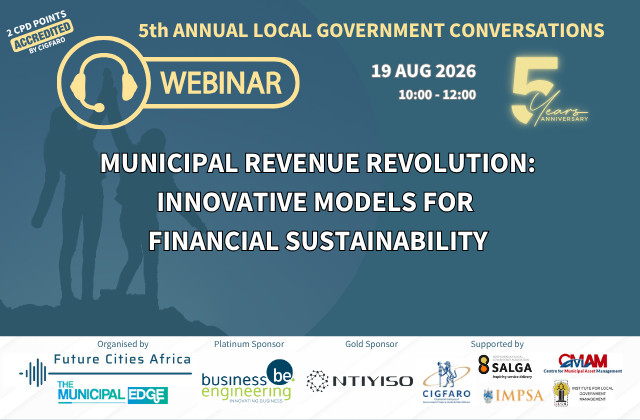The image size is (640, 420).
Task: Open the CMAM Centre for Municipal Asset Management logo
Action: click(x=582, y=363)
